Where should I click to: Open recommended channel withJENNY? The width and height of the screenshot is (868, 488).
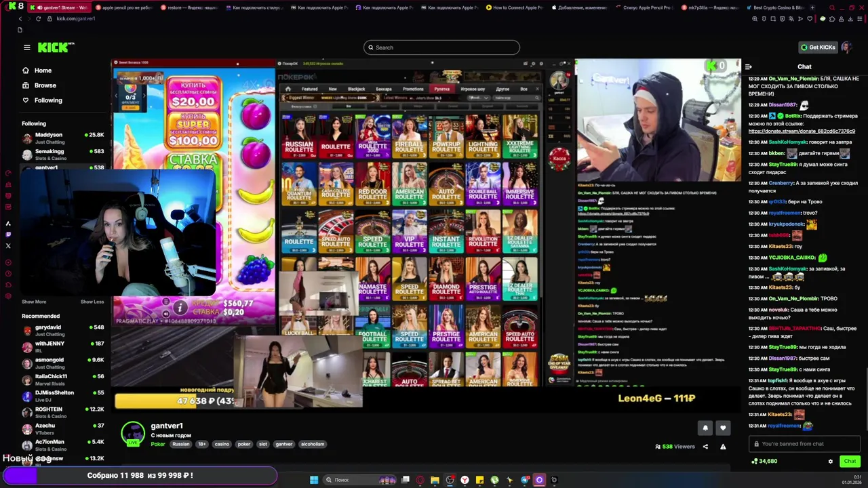(64, 346)
